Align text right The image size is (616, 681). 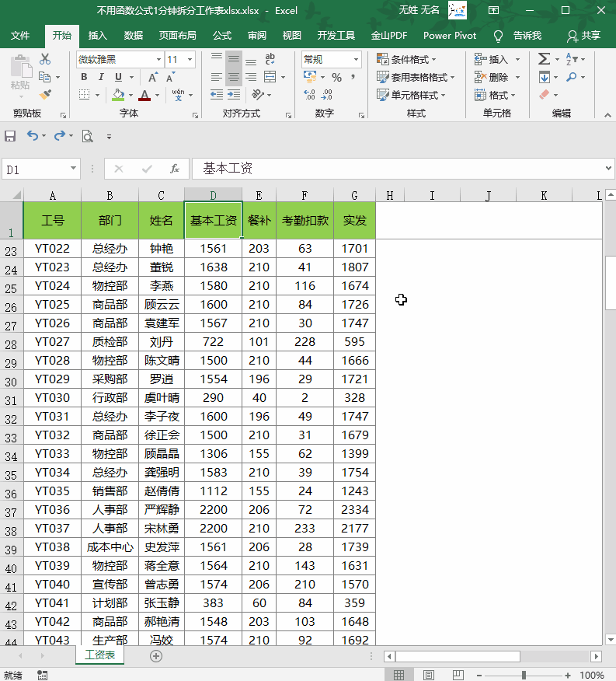click(251, 77)
